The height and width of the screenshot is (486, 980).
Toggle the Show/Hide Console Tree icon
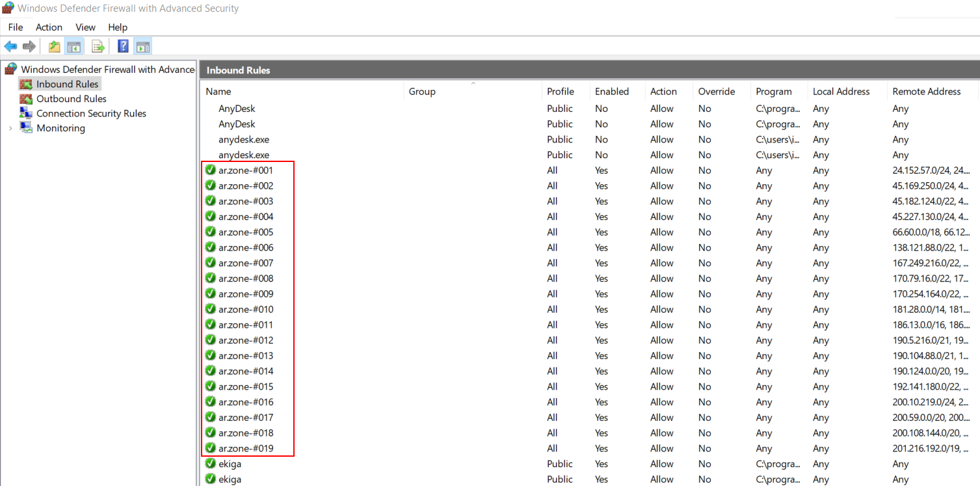tap(73, 46)
